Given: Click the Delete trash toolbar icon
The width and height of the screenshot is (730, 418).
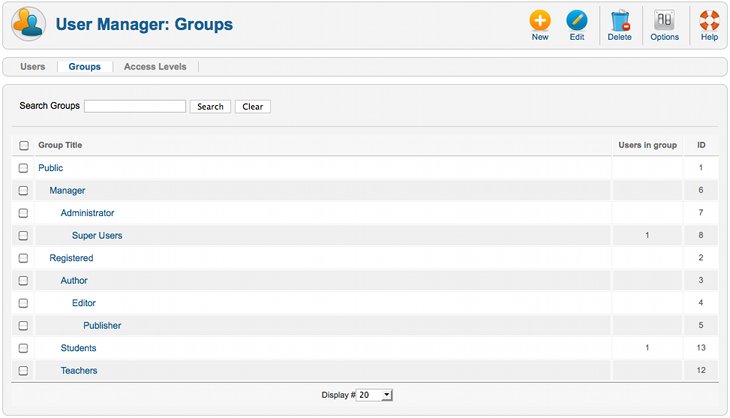Looking at the screenshot, I should click(x=619, y=21).
